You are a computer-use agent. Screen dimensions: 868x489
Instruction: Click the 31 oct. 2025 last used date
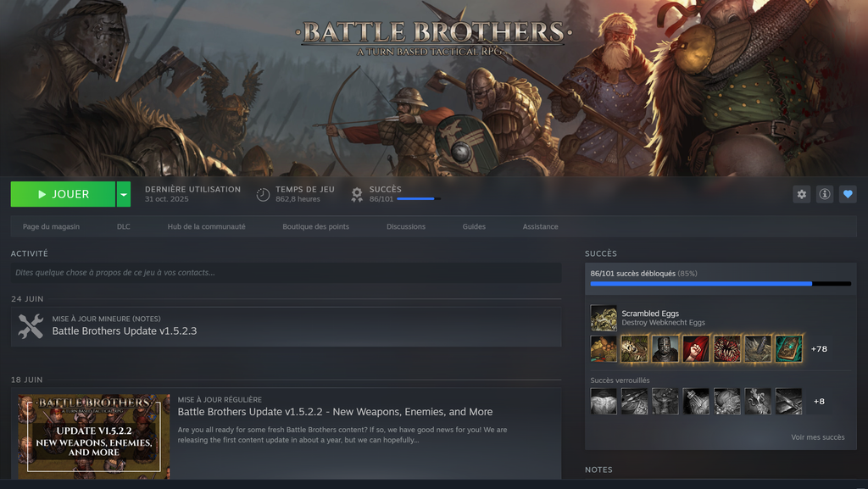[x=167, y=199]
